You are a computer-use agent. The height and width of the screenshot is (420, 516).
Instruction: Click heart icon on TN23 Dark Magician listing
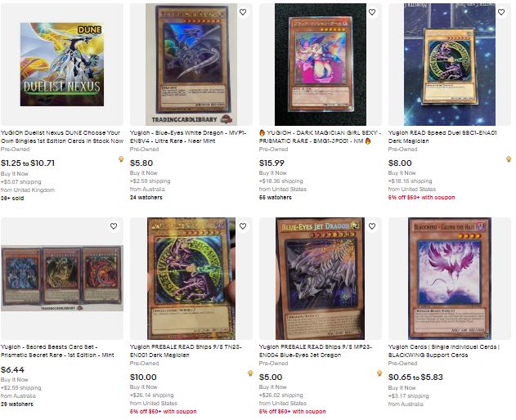pyautogui.click(x=243, y=226)
